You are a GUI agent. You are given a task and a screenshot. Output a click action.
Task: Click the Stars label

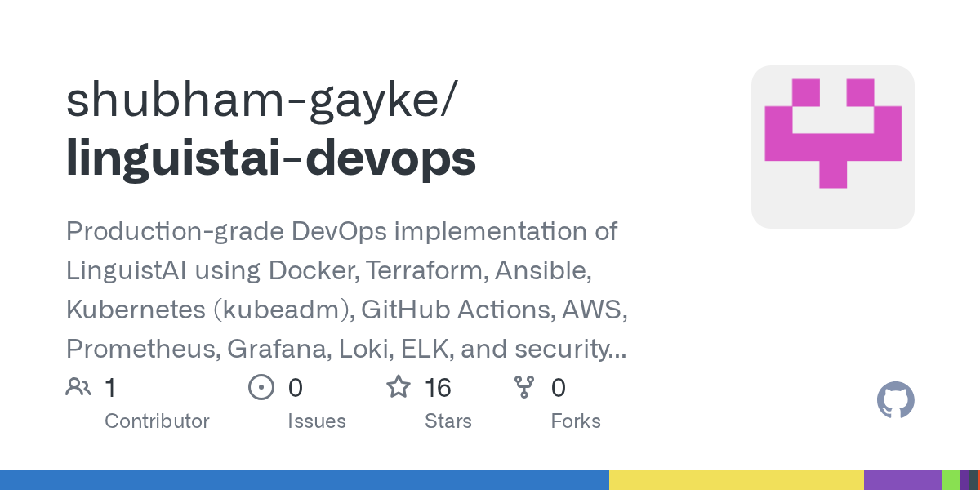(x=448, y=421)
